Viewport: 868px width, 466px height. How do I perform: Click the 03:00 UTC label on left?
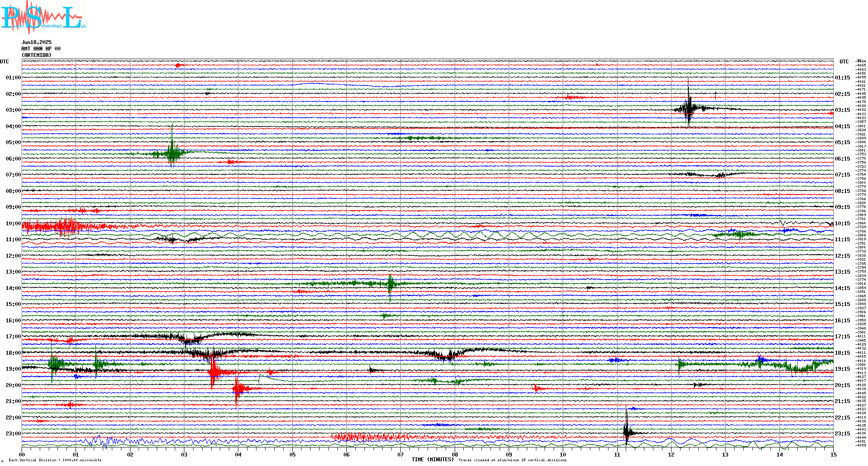(x=13, y=110)
